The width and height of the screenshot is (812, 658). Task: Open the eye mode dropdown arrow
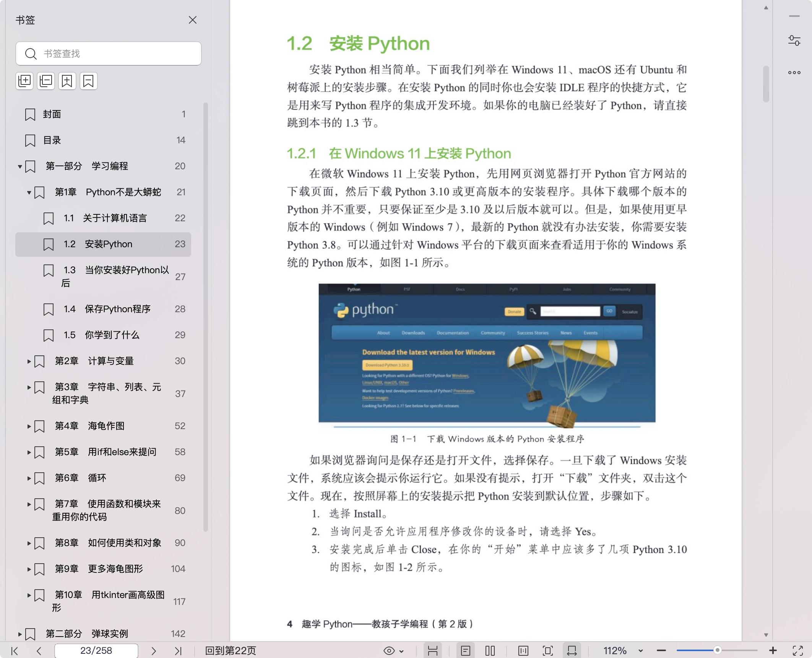point(401,651)
